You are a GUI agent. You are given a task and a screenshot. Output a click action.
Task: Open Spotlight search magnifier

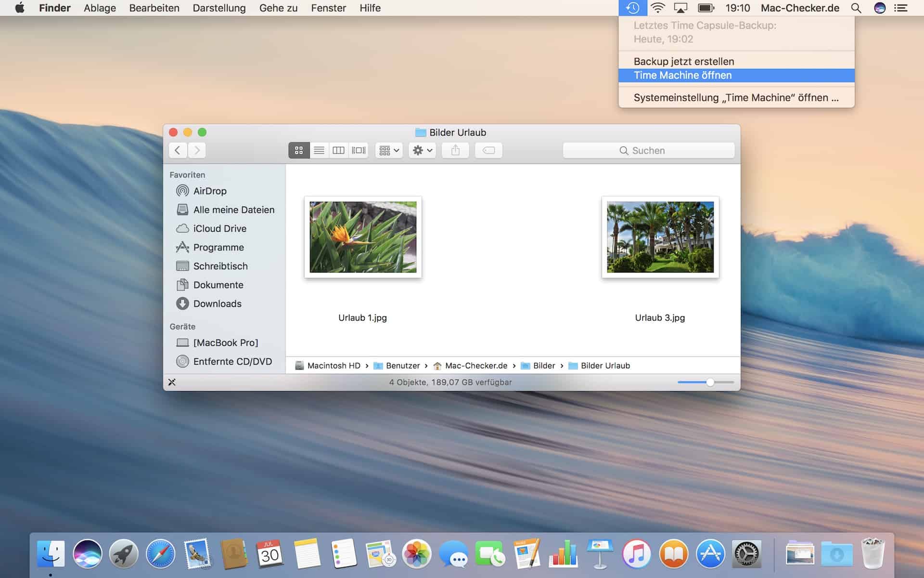tap(856, 8)
